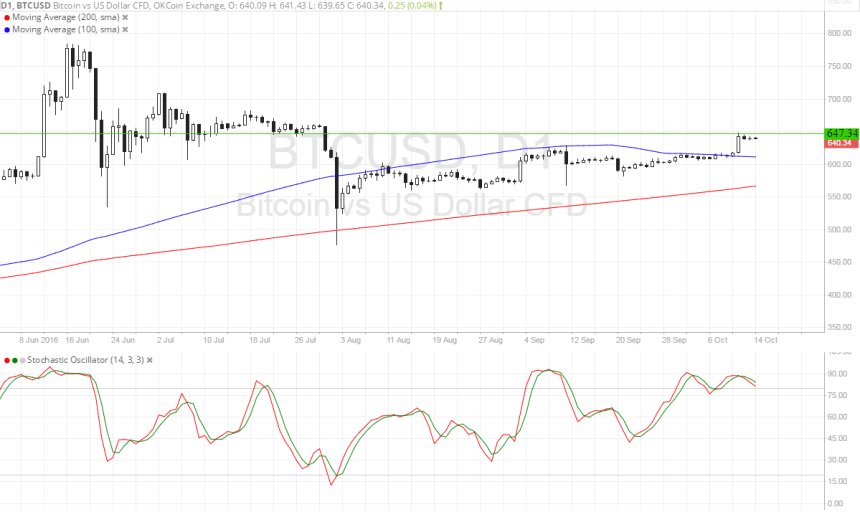Click the 11 Aug date label
The height and width of the screenshot is (512, 860).
[x=398, y=340]
